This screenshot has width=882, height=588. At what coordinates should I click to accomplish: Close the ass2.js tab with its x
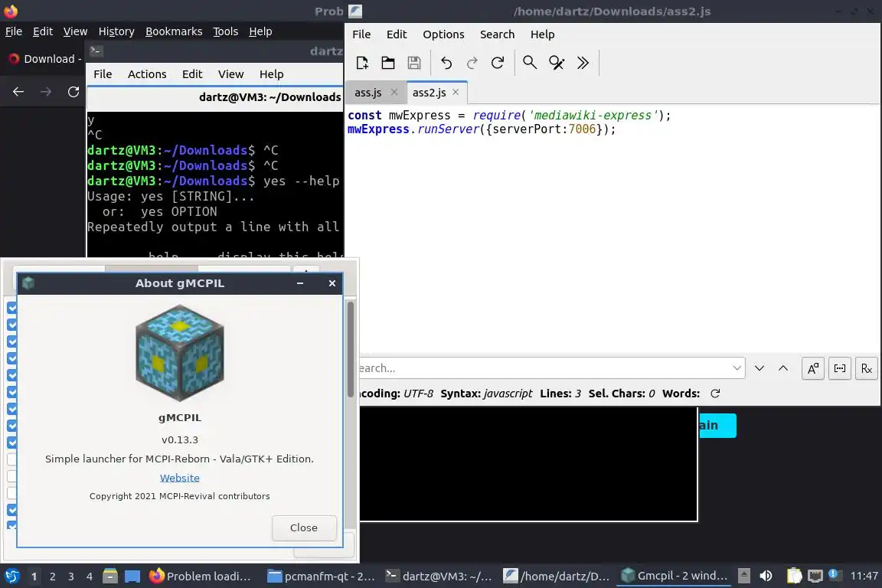click(x=456, y=93)
